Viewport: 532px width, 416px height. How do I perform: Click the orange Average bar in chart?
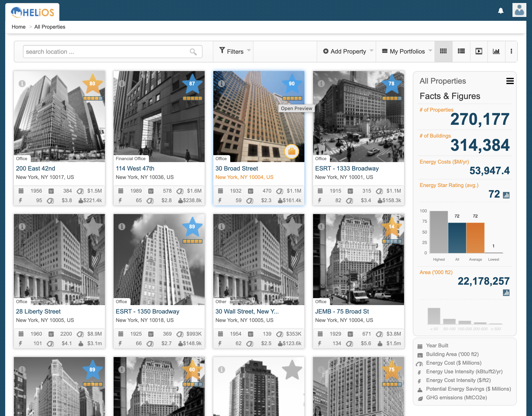click(475, 238)
